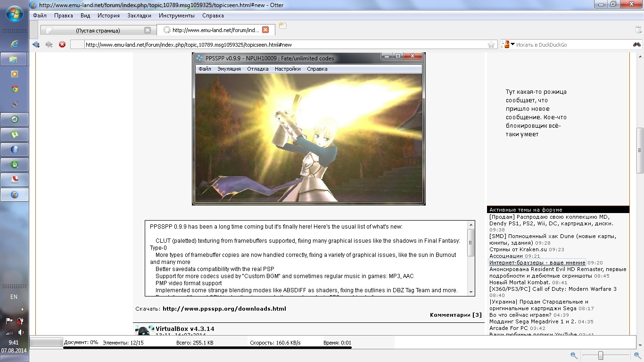The height and width of the screenshot is (362, 644).
Task: Click the DuckDuckGo search engine icon
Action: (x=506, y=44)
